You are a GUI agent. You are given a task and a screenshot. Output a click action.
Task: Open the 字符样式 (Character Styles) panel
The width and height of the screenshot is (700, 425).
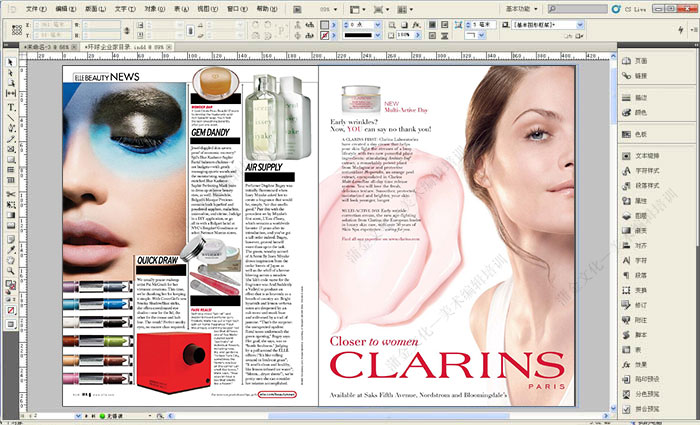click(x=641, y=171)
